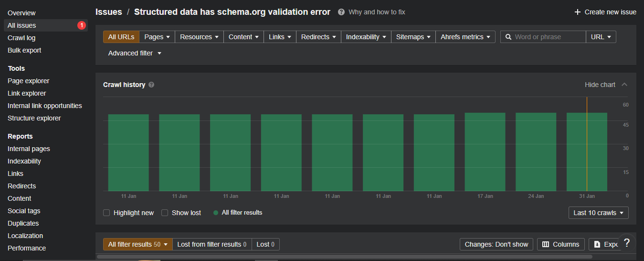This screenshot has height=261, width=644.
Task: Open Bulk export in the sidebar
Action: tap(24, 50)
